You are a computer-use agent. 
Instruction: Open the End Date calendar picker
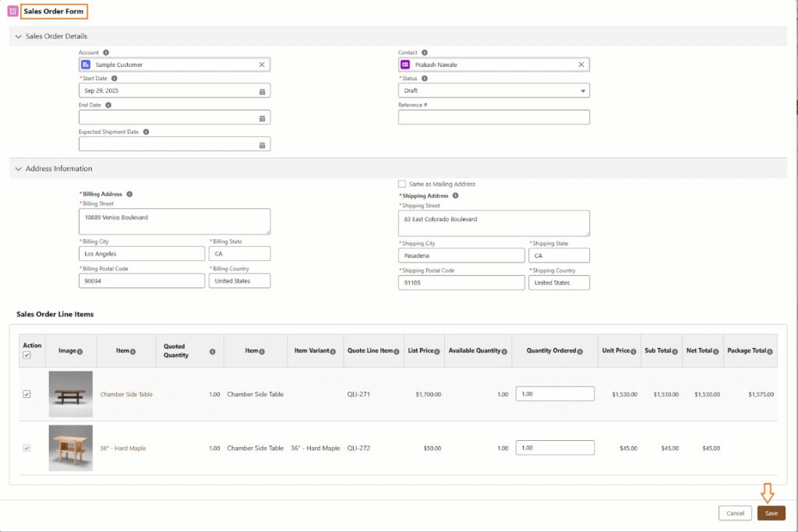tap(262, 118)
